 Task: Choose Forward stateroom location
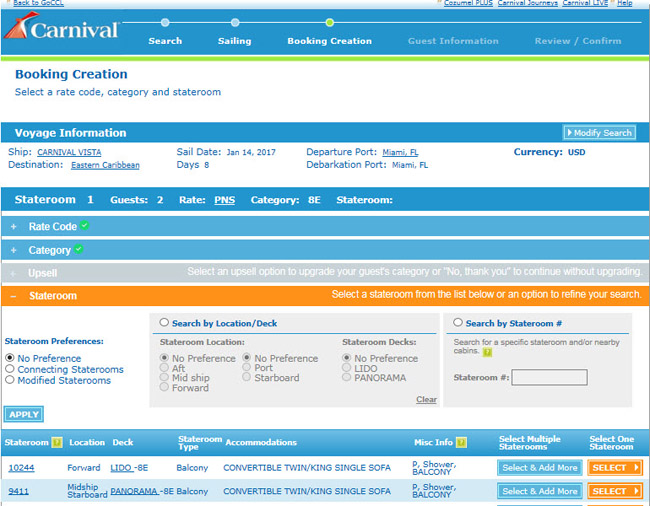click(x=164, y=387)
